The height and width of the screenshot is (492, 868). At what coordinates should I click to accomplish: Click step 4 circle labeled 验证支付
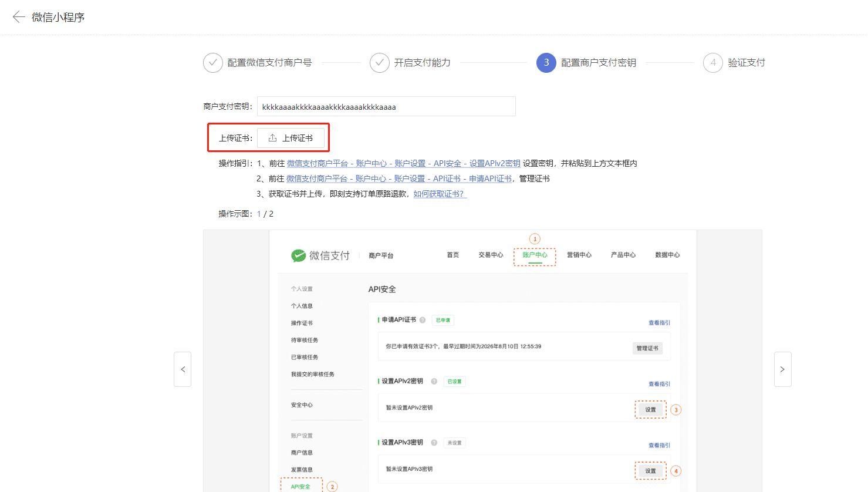[713, 62]
